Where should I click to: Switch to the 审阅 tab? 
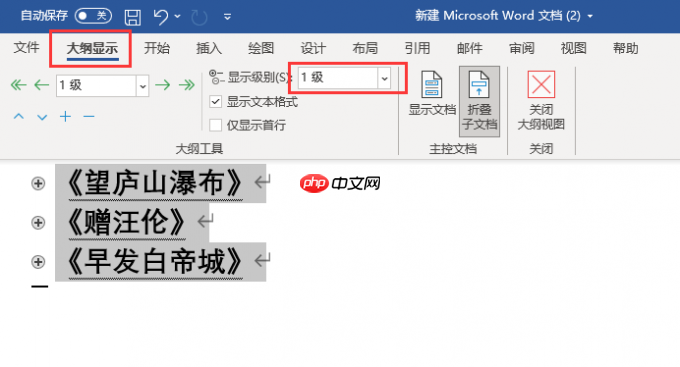coord(521,48)
